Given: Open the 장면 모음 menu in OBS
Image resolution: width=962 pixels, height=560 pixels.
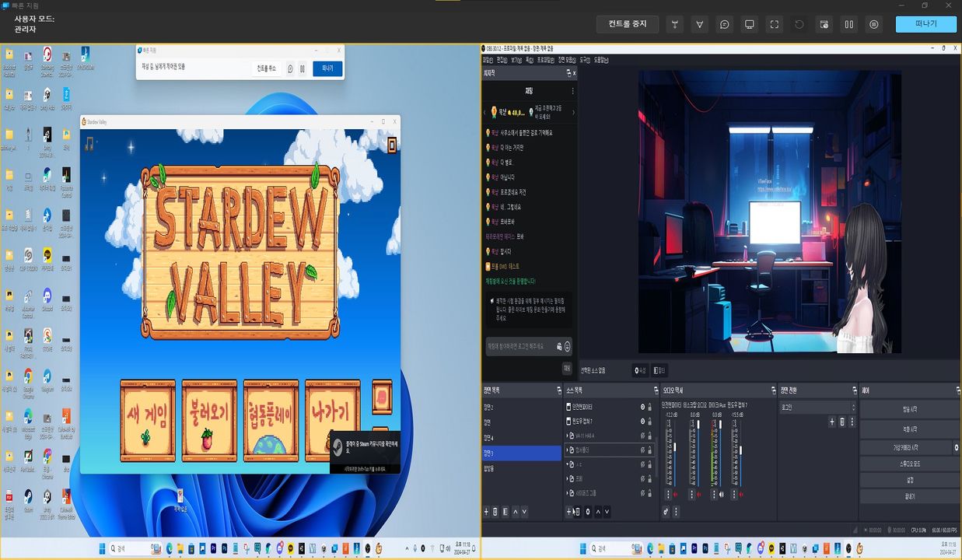Looking at the screenshot, I should [x=566, y=59].
